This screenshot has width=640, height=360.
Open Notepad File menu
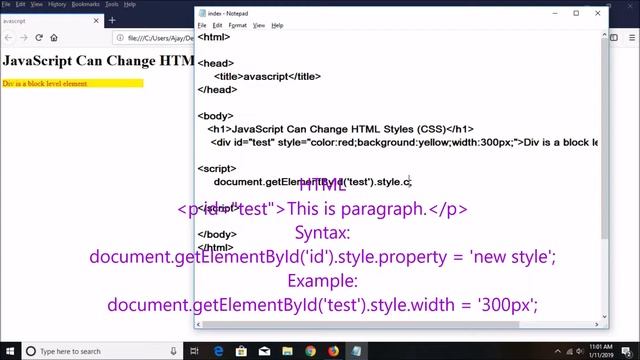202,25
